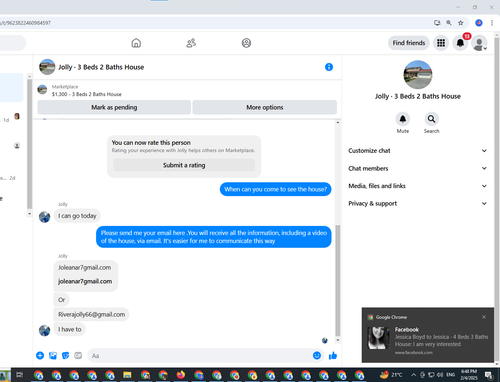Click the chat messages vertical scrollbar
This screenshot has width=500, height=382.
pos(338,280)
